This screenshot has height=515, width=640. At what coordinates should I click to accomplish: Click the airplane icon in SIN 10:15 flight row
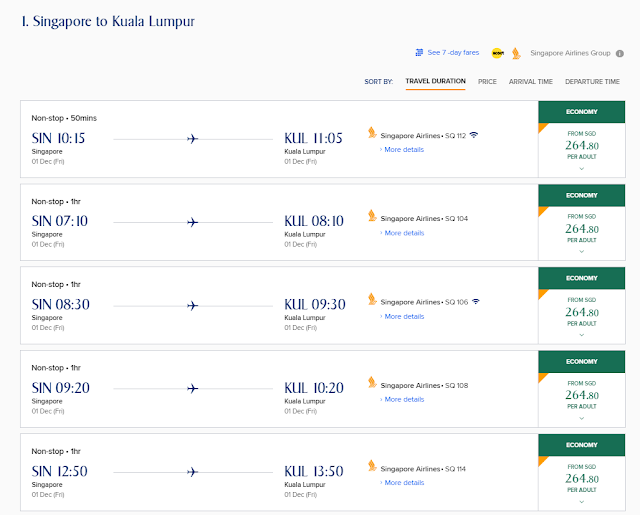click(193, 139)
